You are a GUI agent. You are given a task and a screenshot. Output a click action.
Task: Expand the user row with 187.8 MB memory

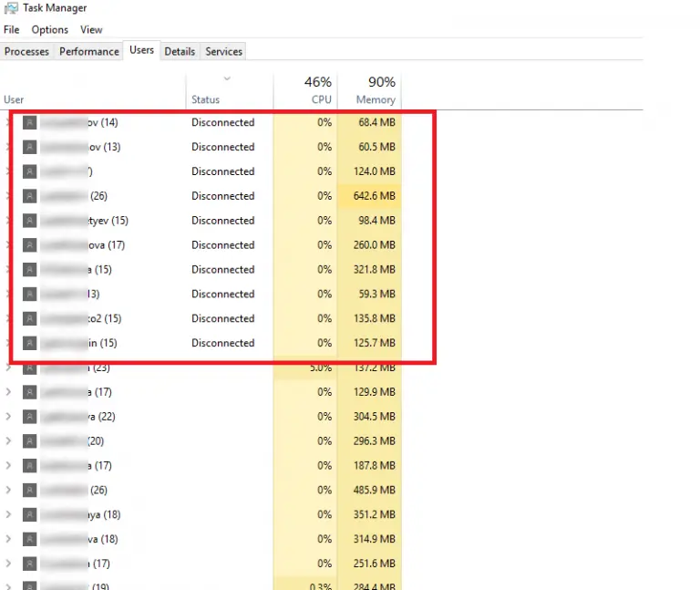point(8,466)
